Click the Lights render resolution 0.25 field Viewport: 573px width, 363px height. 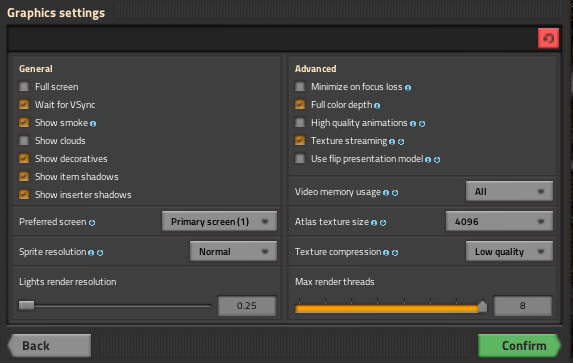(x=247, y=306)
